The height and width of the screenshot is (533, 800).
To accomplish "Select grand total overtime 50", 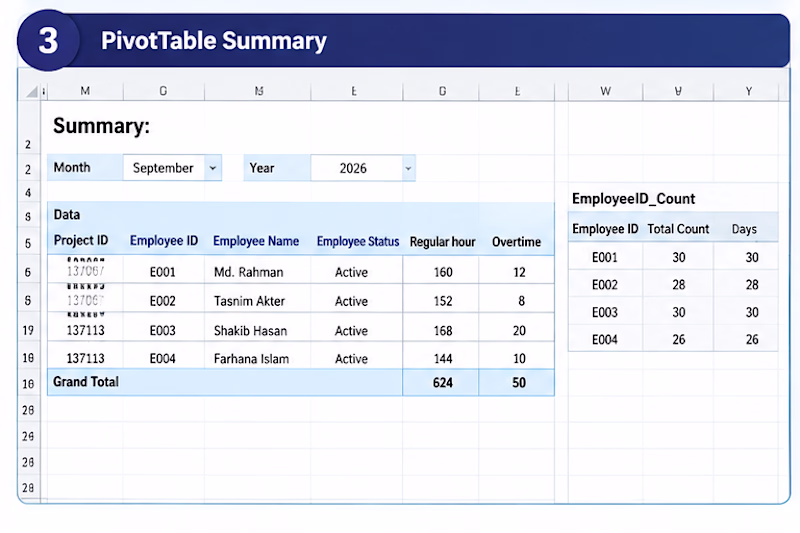I will [x=519, y=383].
